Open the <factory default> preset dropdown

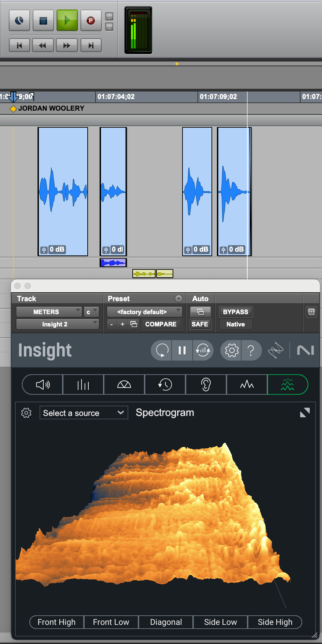(x=145, y=312)
